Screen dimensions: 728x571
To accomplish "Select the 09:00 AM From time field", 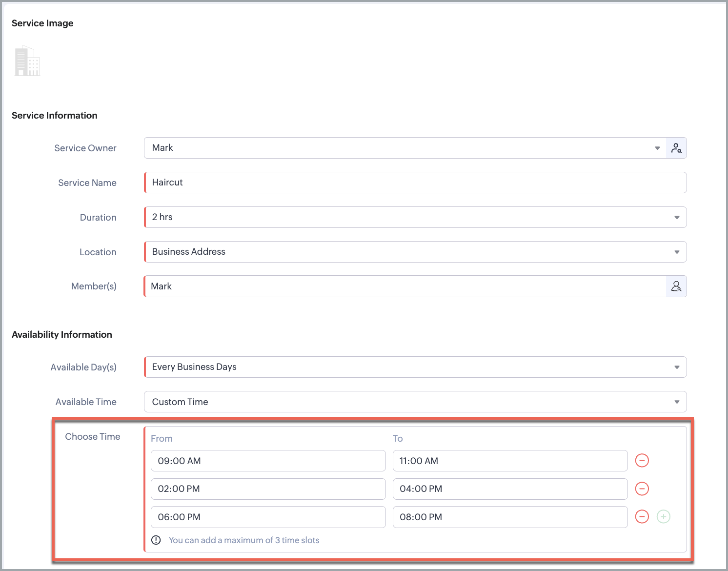I will point(268,461).
